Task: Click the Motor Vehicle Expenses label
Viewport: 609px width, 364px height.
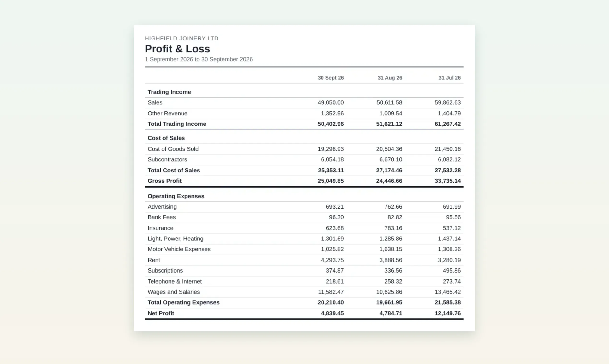Action: [179, 249]
